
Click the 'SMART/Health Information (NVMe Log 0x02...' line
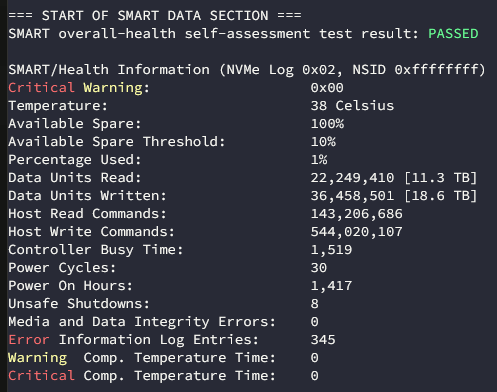247,70
